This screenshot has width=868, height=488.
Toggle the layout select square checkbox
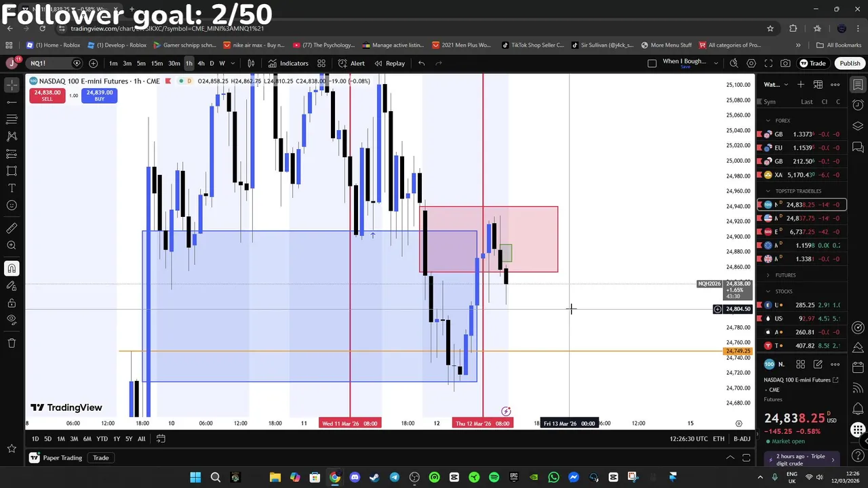pos(652,63)
